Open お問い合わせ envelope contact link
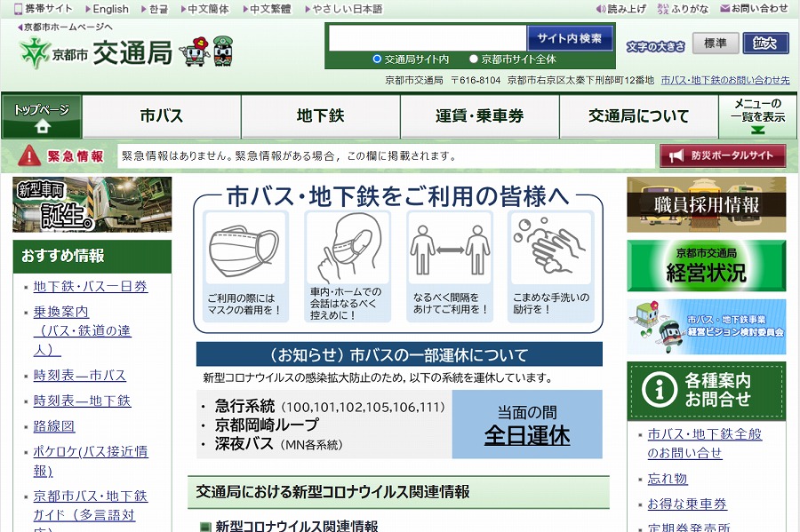800x532 pixels. coord(754,9)
